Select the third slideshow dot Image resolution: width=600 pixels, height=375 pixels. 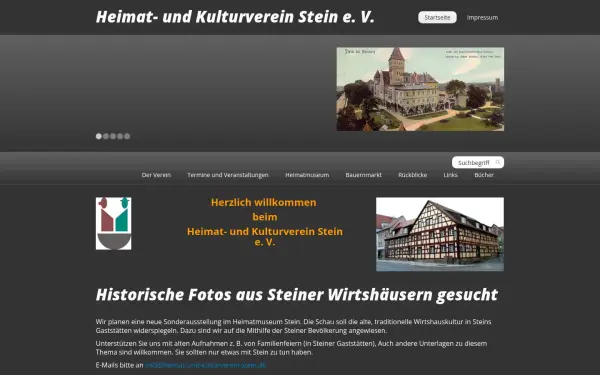tap(113, 136)
